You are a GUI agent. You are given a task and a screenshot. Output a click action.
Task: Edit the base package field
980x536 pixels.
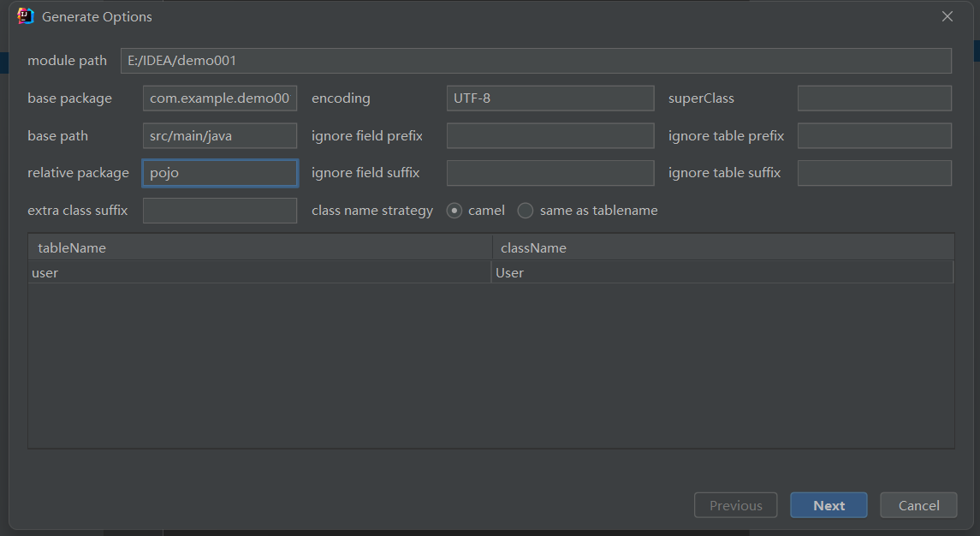(220, 98)
